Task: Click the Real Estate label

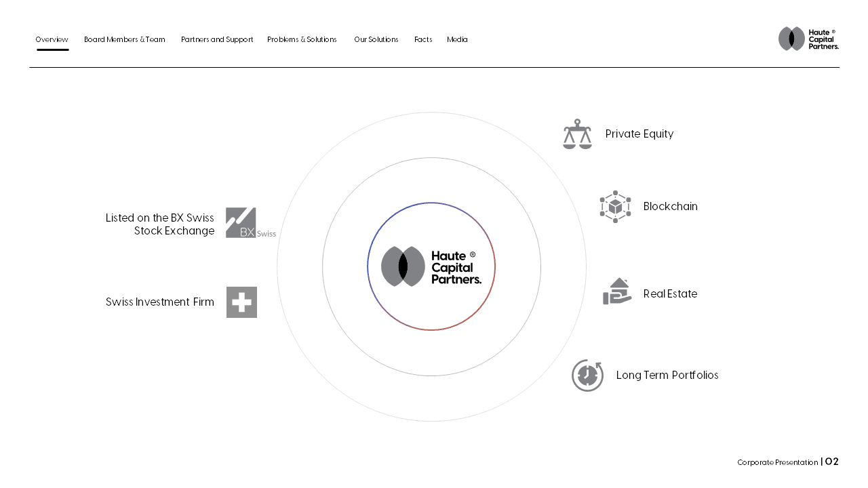Action: 671,294
